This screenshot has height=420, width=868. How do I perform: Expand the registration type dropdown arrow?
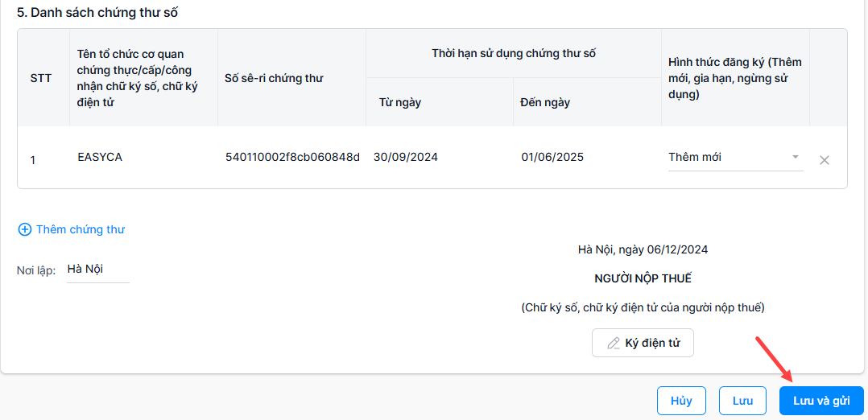pos(795,157)
